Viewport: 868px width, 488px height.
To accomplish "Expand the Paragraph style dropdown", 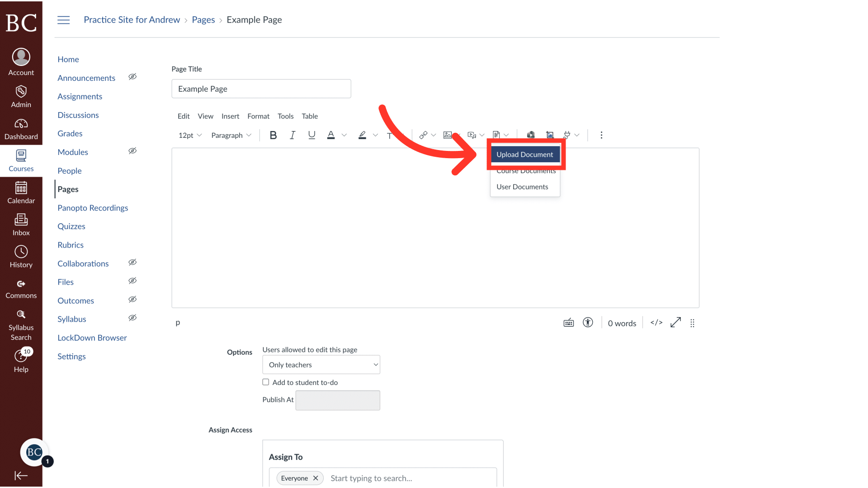I will coord(231,135).
